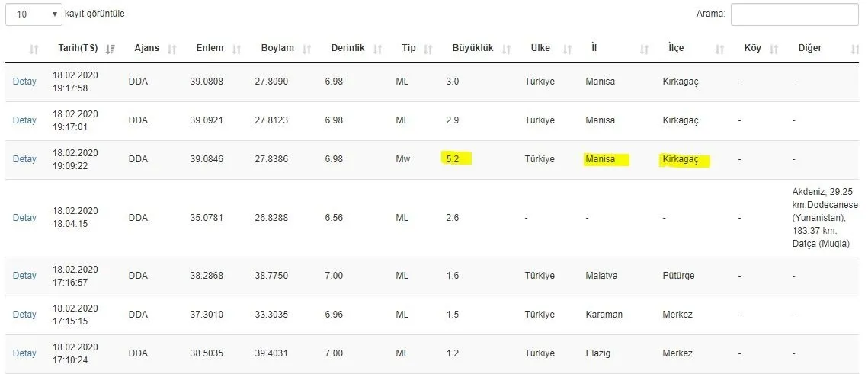The image size is (868, 374).
Task: Open the records-per-page dropdown showing 10
Action: coord(35,14)
